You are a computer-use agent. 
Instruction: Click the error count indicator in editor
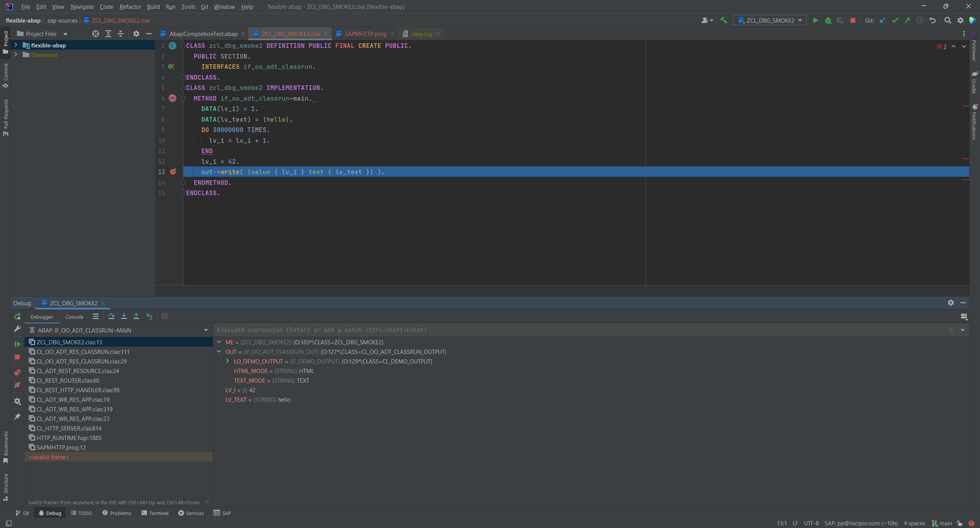click(942, 47)
